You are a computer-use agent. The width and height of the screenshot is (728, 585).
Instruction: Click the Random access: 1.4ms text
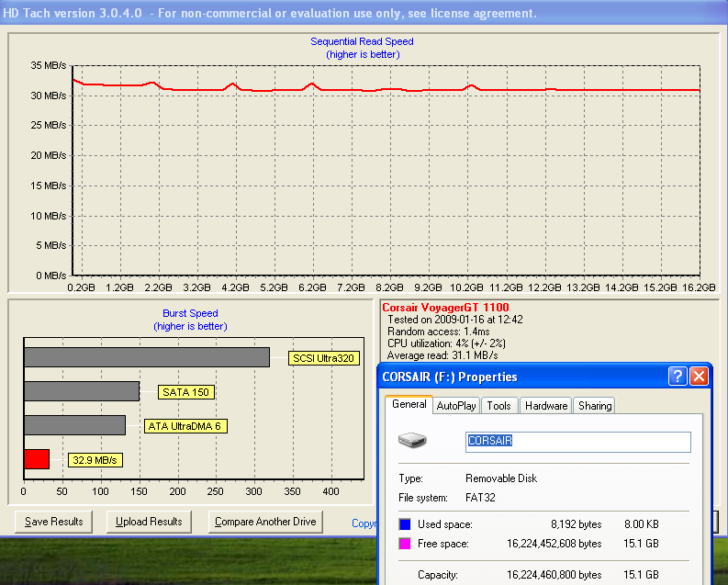point(438,332)
